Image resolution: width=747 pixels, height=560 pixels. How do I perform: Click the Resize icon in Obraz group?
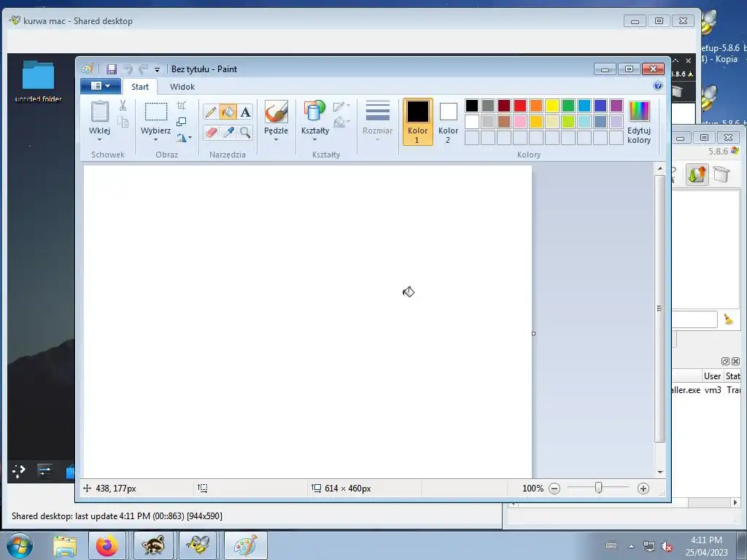point(181,122)
